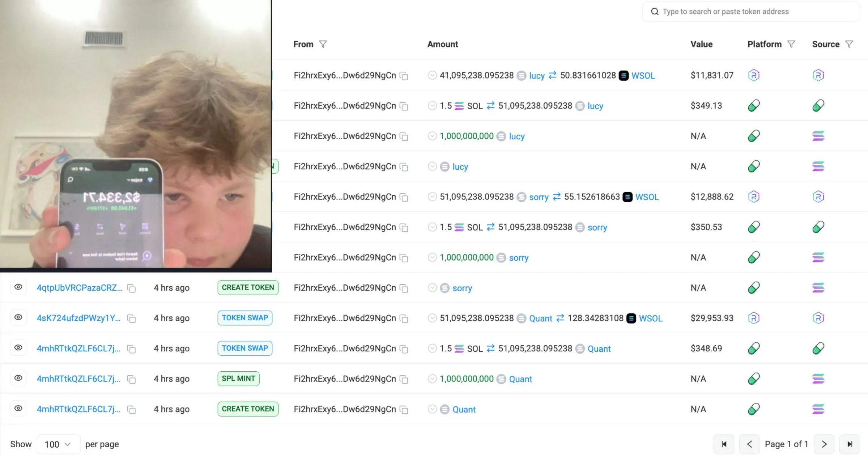
Task: Click the Raydium swap icon for lucy transaction
Action: coord(754,75)
